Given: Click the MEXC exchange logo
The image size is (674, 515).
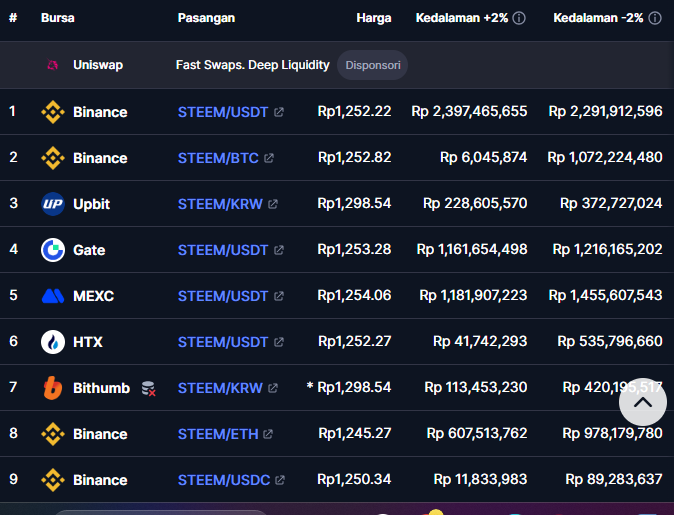Looking at the screenshot, I should point(53,296).
